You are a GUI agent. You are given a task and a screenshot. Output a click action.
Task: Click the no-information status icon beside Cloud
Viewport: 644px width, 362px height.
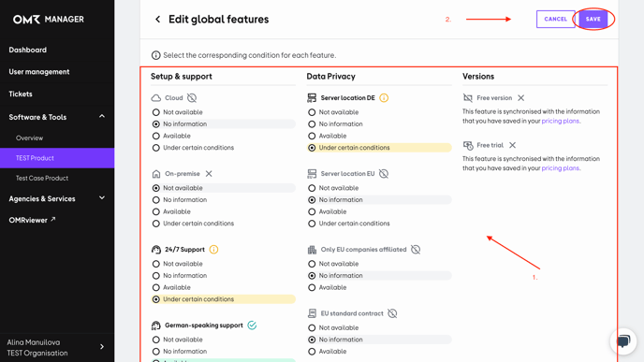click(x=192, y=98)
